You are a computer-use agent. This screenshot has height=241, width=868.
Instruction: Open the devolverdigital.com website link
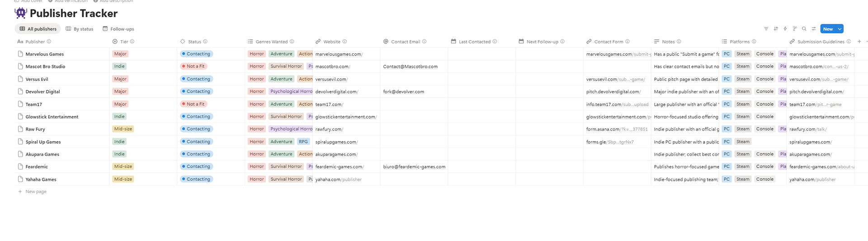click(337, 92)
